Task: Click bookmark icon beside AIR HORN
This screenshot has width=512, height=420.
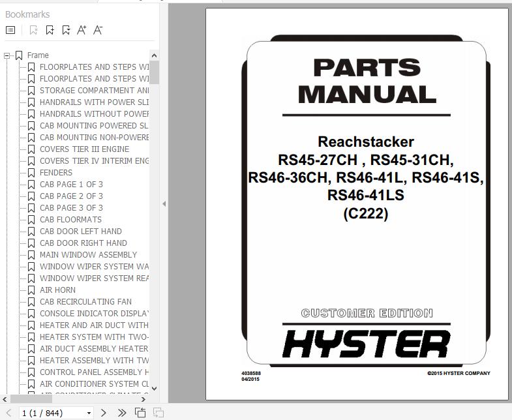Action: (31, 291)
